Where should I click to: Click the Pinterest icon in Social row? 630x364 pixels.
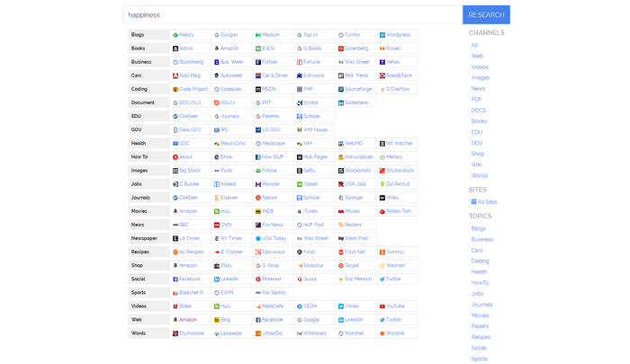[x=258, y=280]
